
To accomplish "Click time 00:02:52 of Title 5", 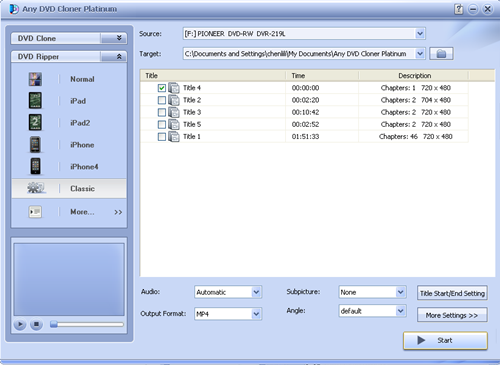I will pyautogui.click(x=305, y=124).
